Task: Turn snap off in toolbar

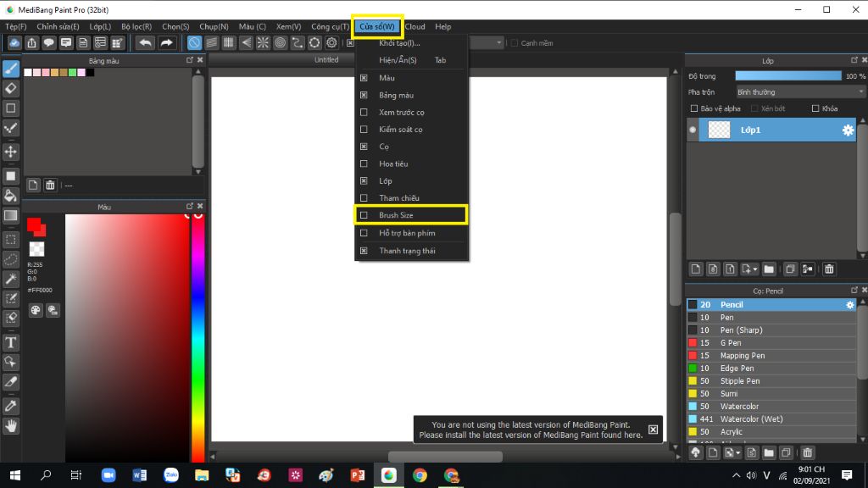Action: click(194, 42)
